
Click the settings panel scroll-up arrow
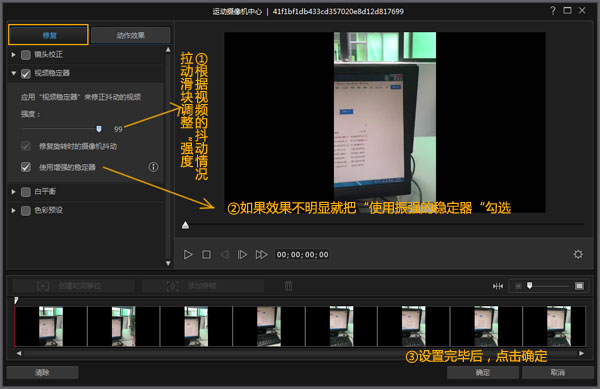tap(168, 50)
